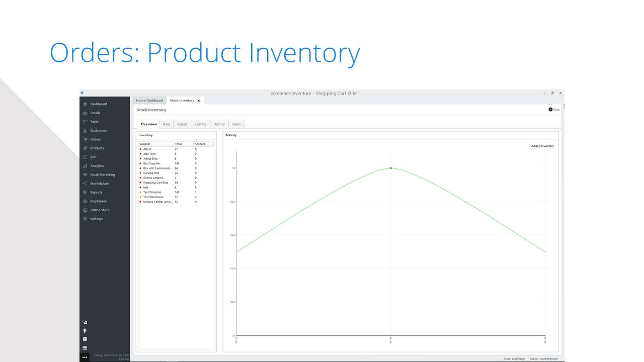Select the Clients Vendors row

(x=176, y=178)
